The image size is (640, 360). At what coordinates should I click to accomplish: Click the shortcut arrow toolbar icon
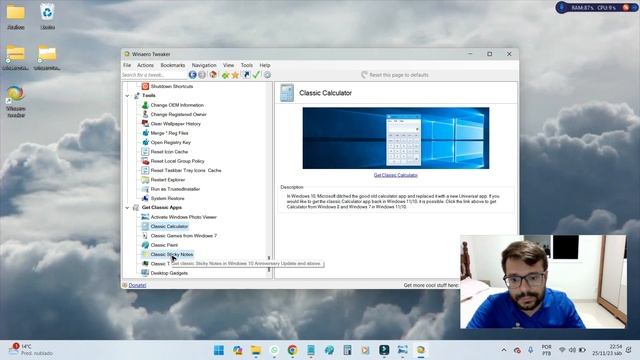coord(246,75)
